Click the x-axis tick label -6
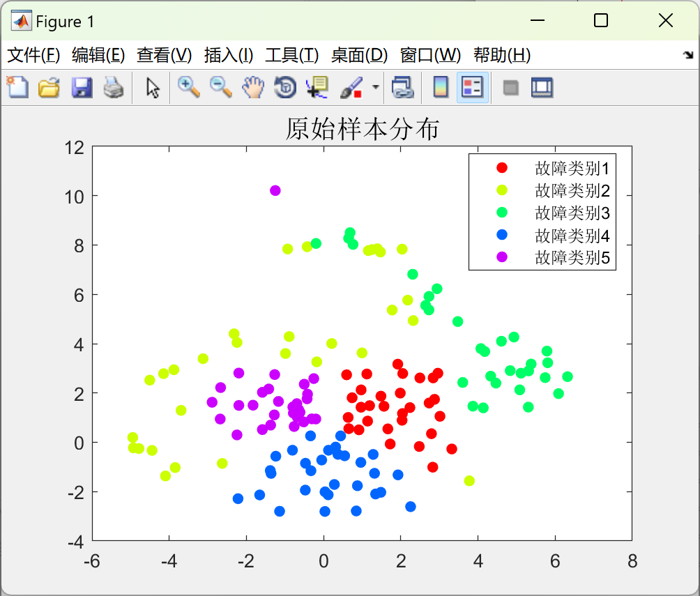The width and height of the screenshot is (700, 596). tap(92, 561)
